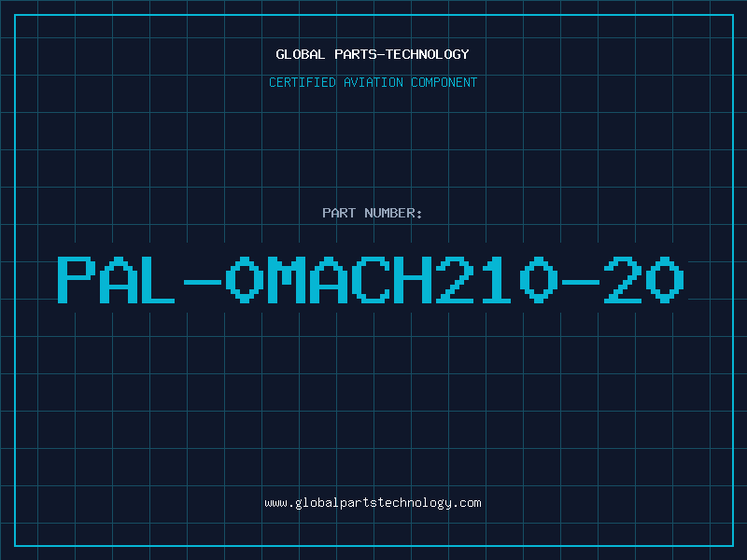The image size is (747, 560).
Task: Click the GLOBAL PARTS-TECHNOLOGY heading
Action: click(373, 54)
